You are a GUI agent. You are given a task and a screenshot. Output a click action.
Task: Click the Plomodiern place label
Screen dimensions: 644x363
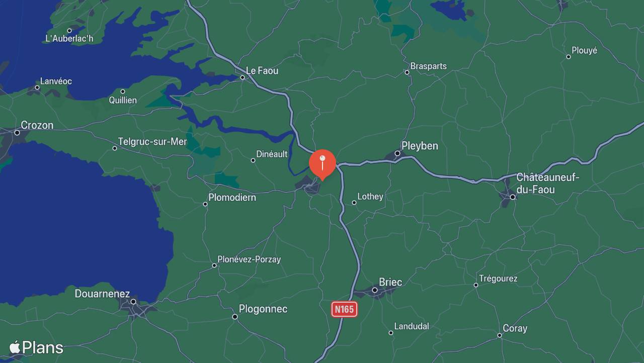click(232, 197)
